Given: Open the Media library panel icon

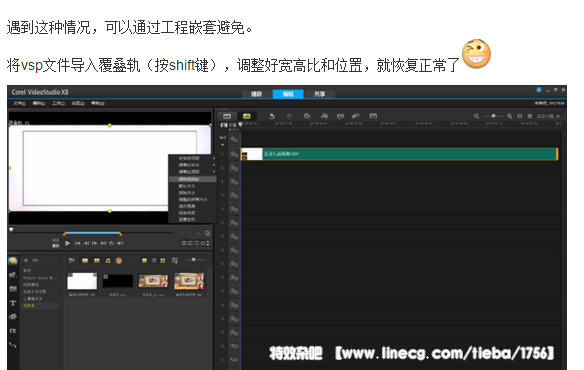Looking at the screenshot, I should pyautogui.click(x=13, y=260).
